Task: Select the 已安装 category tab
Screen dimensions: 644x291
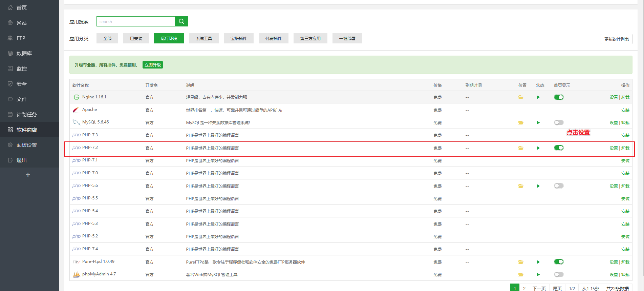Action: click(x=136, y=38)
